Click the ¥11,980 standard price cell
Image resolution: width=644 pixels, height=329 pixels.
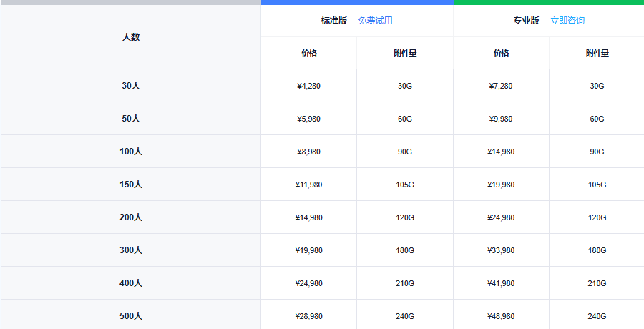coord(309,185)
